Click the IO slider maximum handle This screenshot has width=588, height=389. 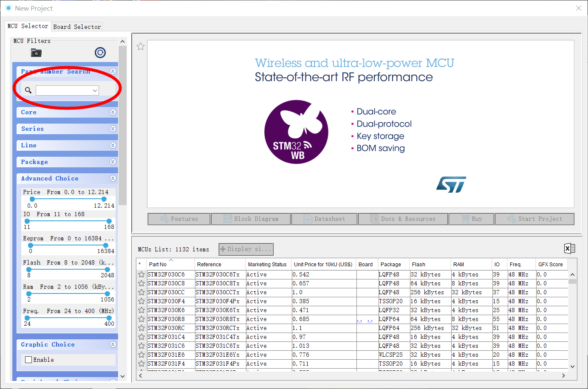point(109,221)
